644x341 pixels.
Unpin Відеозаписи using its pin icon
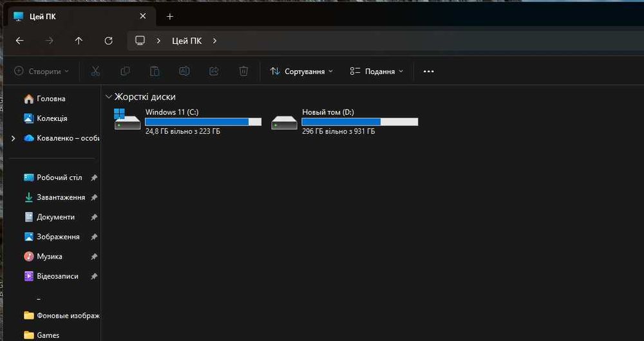point(94,276)
